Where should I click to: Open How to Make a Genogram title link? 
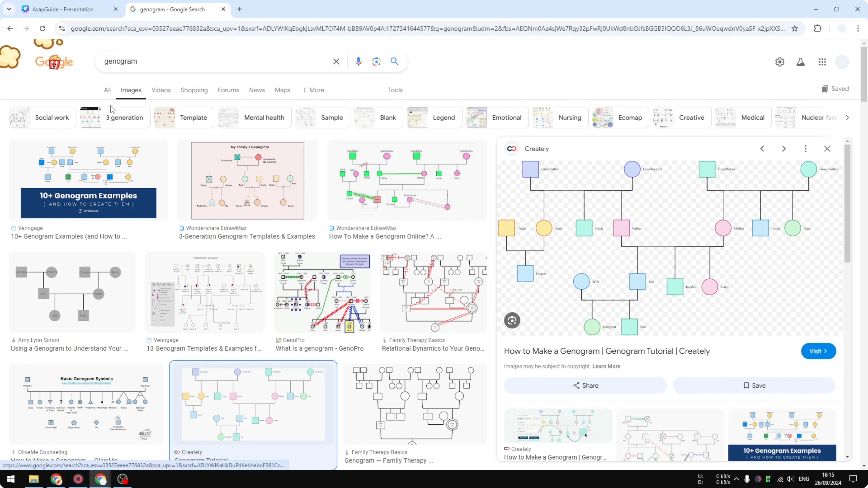(606, 351)
